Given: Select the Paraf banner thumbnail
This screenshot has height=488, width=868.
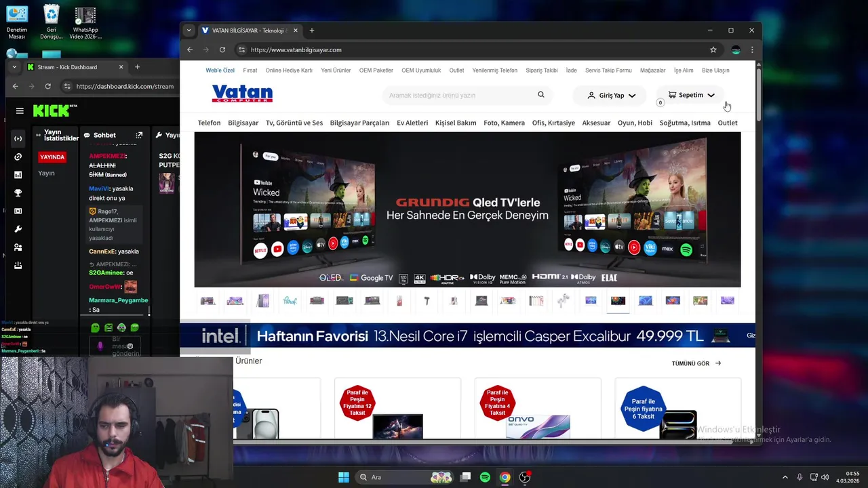Looking at the screenshot, I should tap(290, 300).
